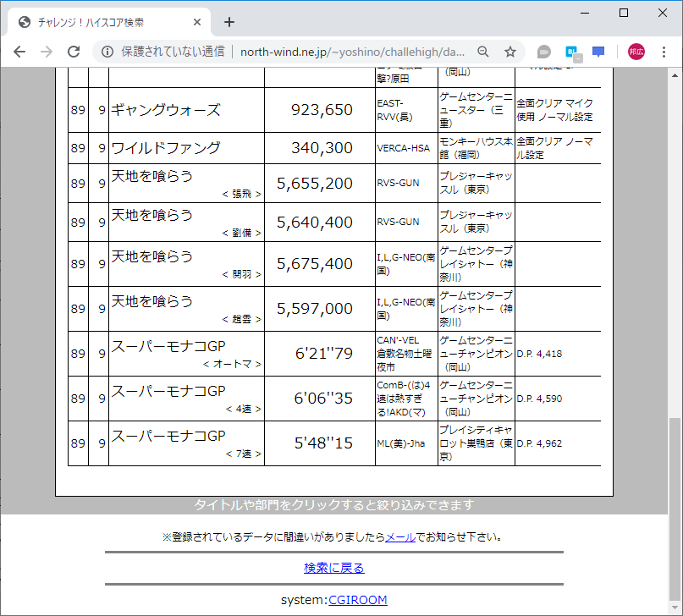
Task: Click 天地を喰らう in the 張飛 row
Action: pyautogui.click(x=152, y=176)
